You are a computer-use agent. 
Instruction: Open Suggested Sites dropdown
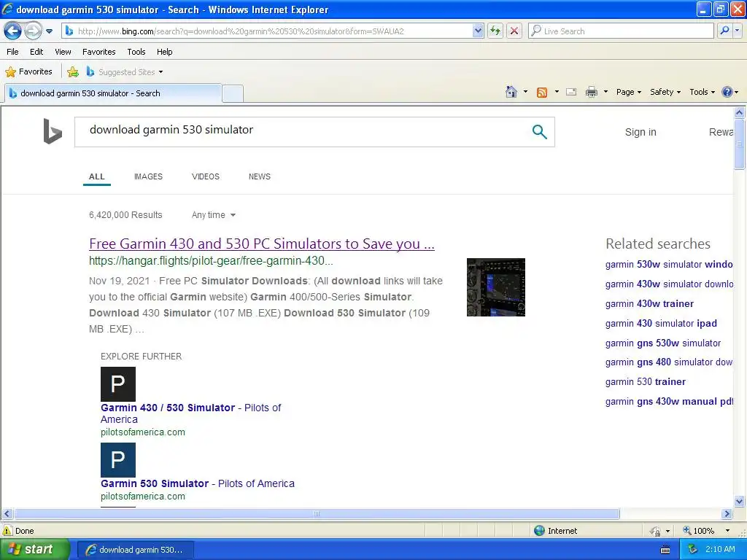(x=125, y=72)
